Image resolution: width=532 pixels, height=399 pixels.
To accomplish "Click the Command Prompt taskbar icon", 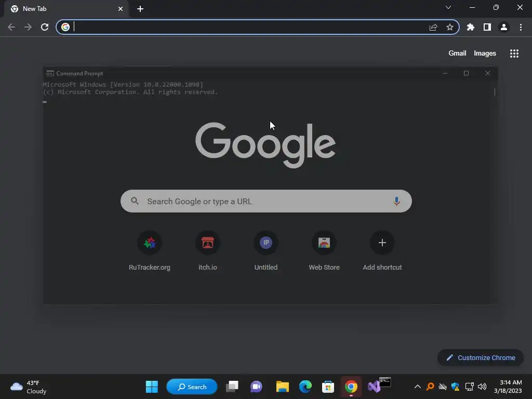I will coord(385,382).
